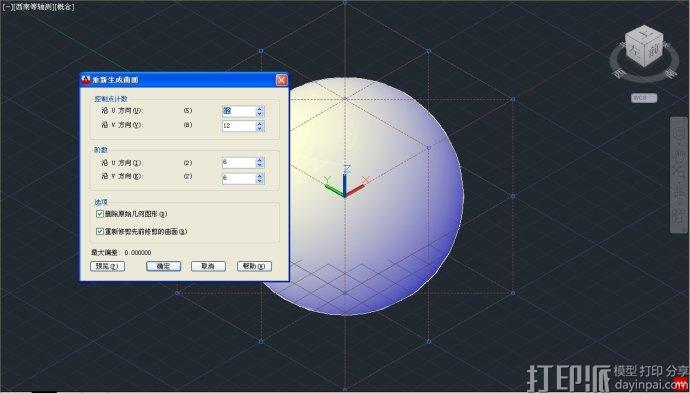Click the 预览 preview button
Viewport: 690px width, 393px height.
(107, 266)
